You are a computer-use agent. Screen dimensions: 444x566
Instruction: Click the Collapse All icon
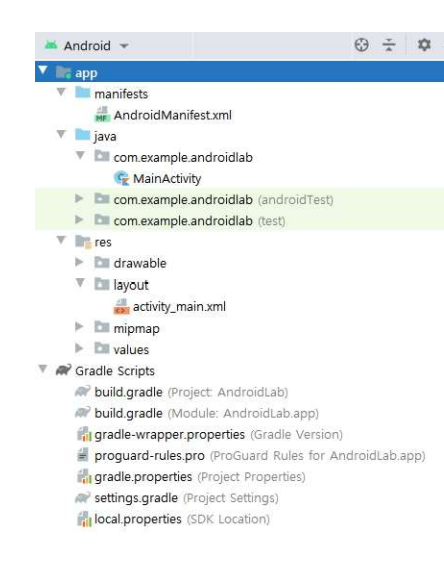click(x=389, y=45)
